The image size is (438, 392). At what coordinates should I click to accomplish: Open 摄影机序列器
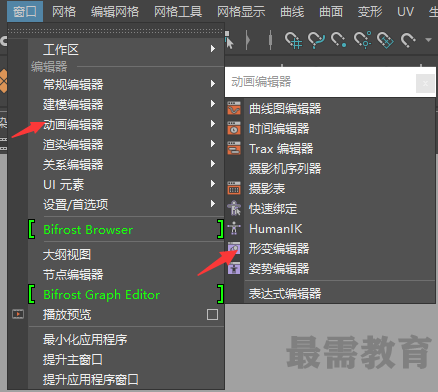point(340,169)
